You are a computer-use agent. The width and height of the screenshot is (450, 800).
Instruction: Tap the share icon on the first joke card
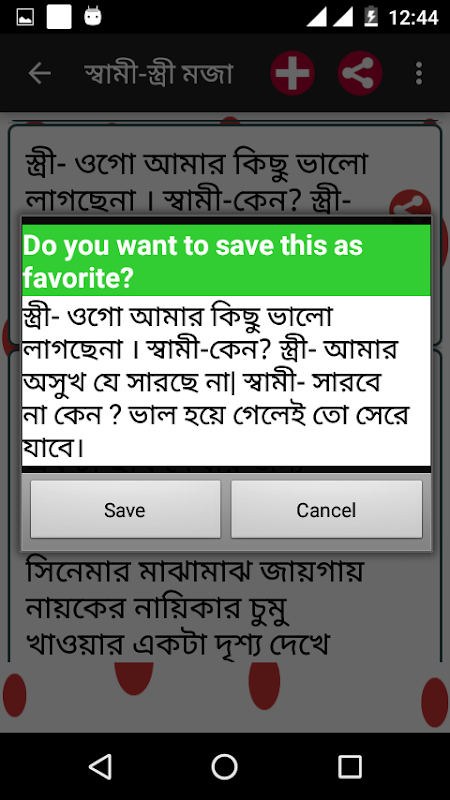tap(411, 204)
